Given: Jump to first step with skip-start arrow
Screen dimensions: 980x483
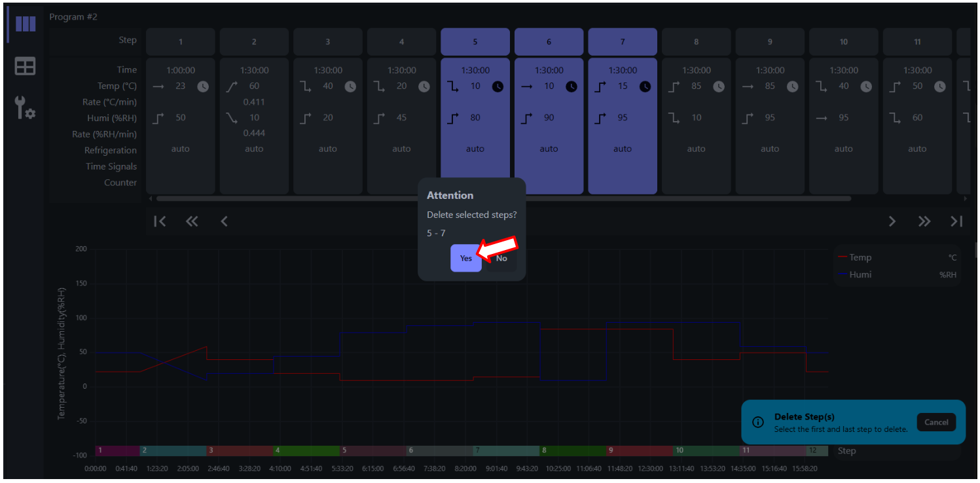Looking at the screenshot, I should coord(160,221).
